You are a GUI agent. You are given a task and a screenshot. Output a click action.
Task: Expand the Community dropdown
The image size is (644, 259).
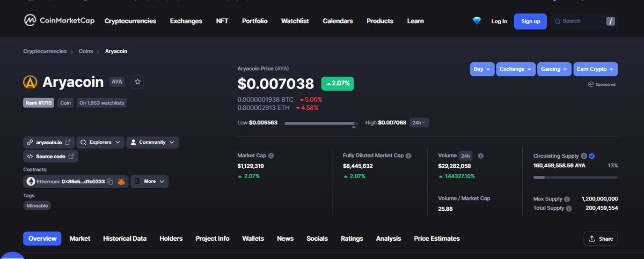point(152,142)
